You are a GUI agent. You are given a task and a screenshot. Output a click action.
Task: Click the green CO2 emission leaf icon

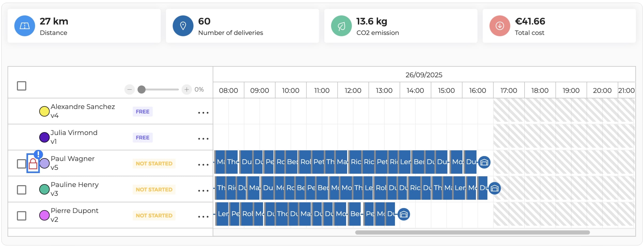[x=341, y=26]
